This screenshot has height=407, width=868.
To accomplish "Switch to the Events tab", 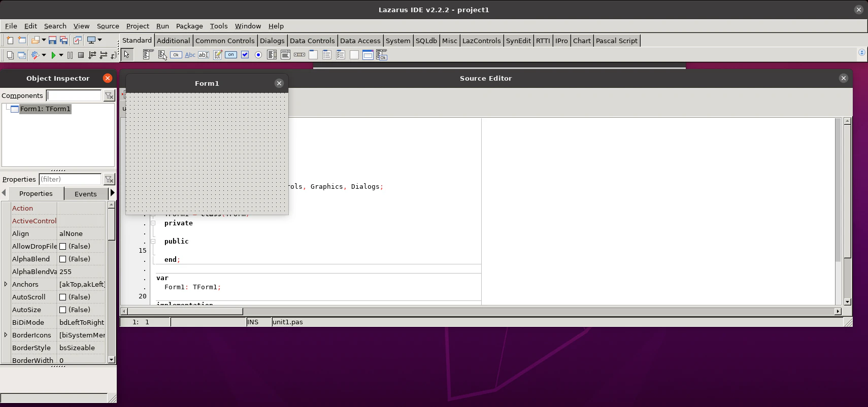I will tap(85, 194).
